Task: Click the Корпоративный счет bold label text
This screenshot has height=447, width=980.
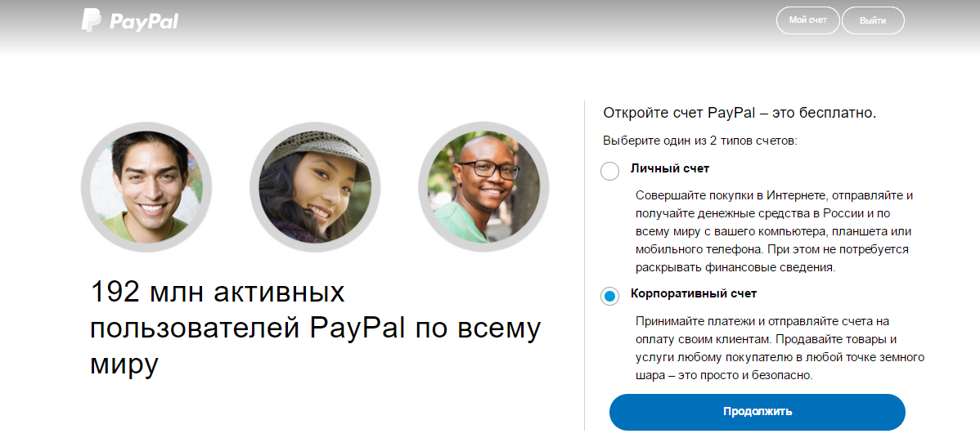Action: click(694, 293)
